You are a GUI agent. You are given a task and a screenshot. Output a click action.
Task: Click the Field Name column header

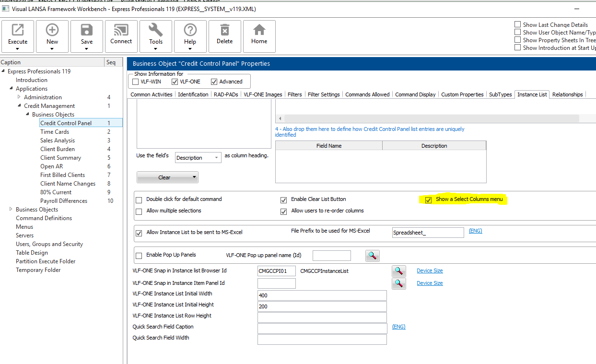pos(329,146)
